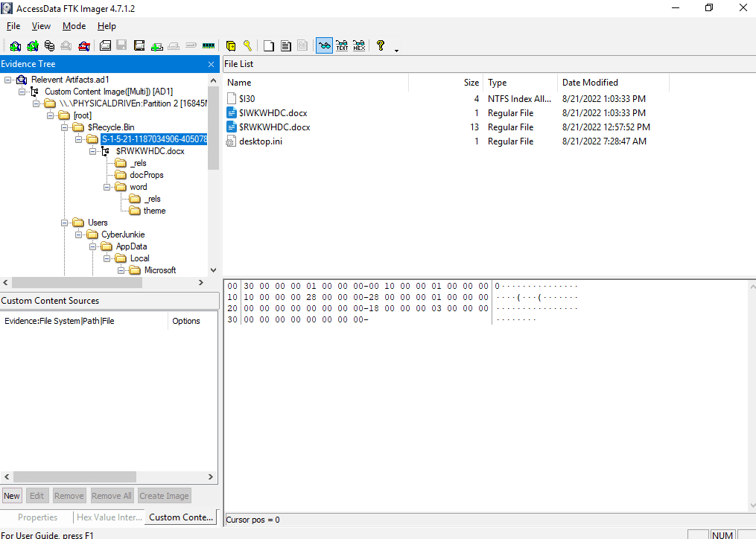
Task: Toggle HEX view mode
Action: point(359,46)
